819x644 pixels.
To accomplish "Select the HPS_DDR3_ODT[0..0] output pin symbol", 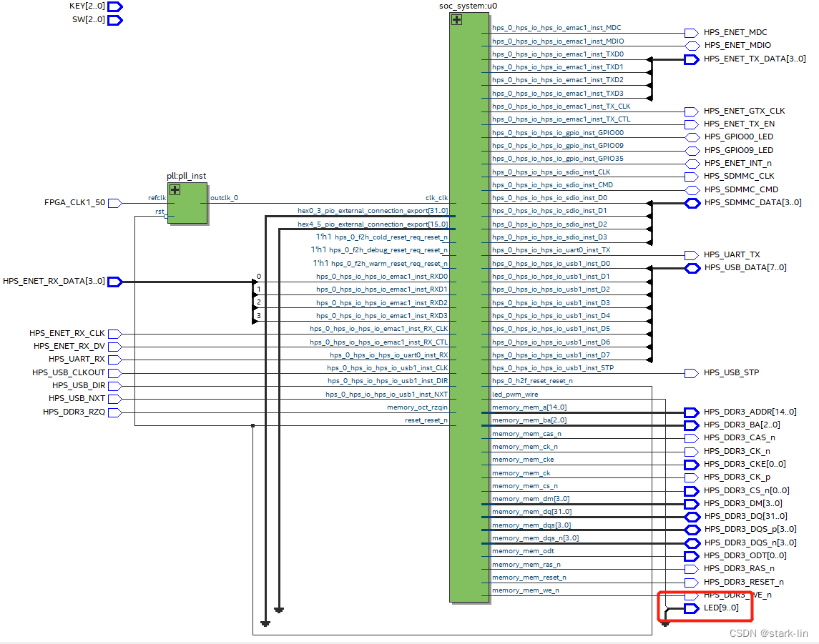I will [692, 556].
